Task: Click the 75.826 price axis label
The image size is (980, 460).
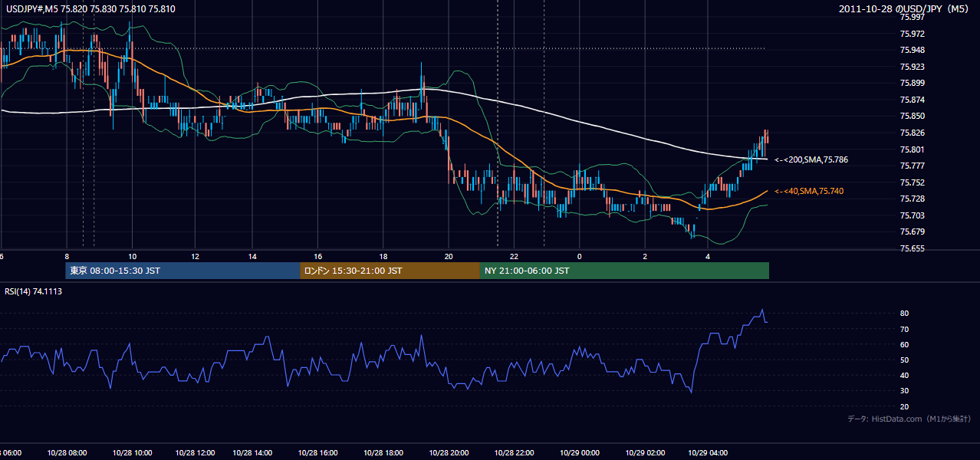Action: click(x=913, y=133)
